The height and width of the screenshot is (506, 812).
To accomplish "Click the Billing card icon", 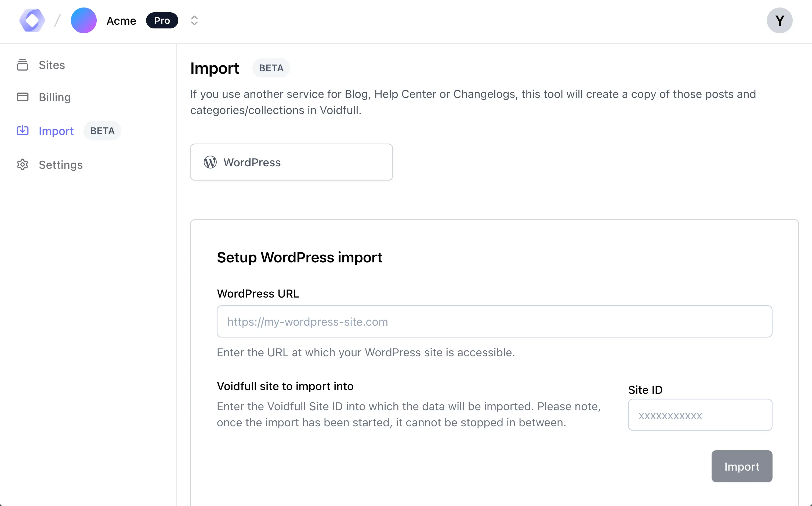I will (x=22, y=97).
